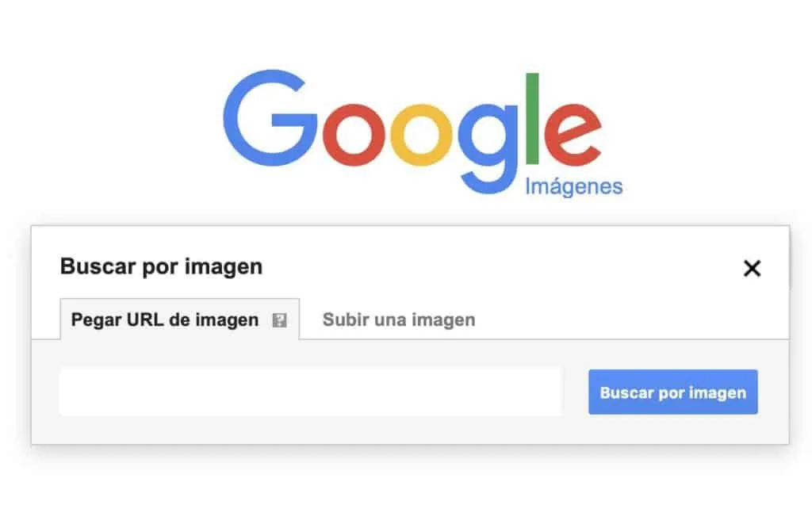This screenshot has width=812, height=524.
Task: Click the small question mark beside tab label
Action: tap(279, 319)
